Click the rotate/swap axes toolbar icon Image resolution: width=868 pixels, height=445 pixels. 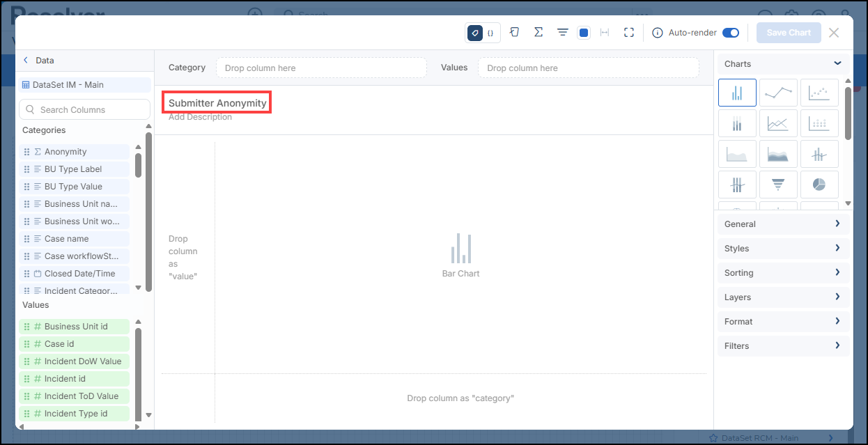click(514, 33)
